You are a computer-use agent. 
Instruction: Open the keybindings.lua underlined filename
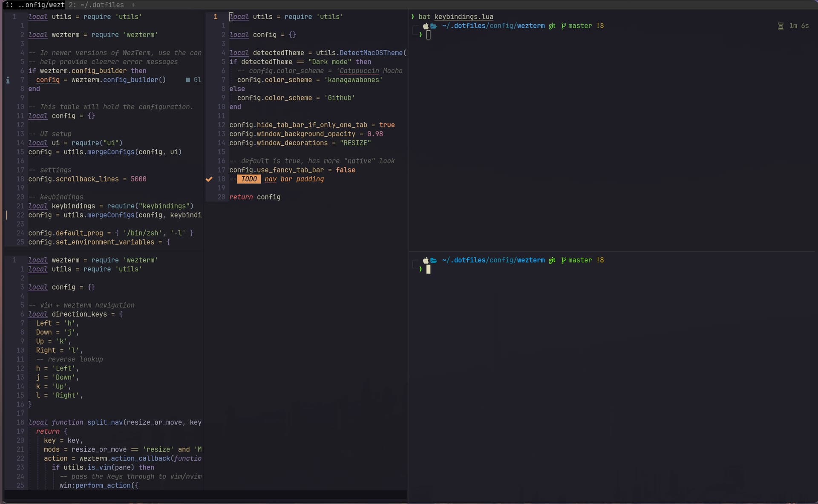pos(464,17)
